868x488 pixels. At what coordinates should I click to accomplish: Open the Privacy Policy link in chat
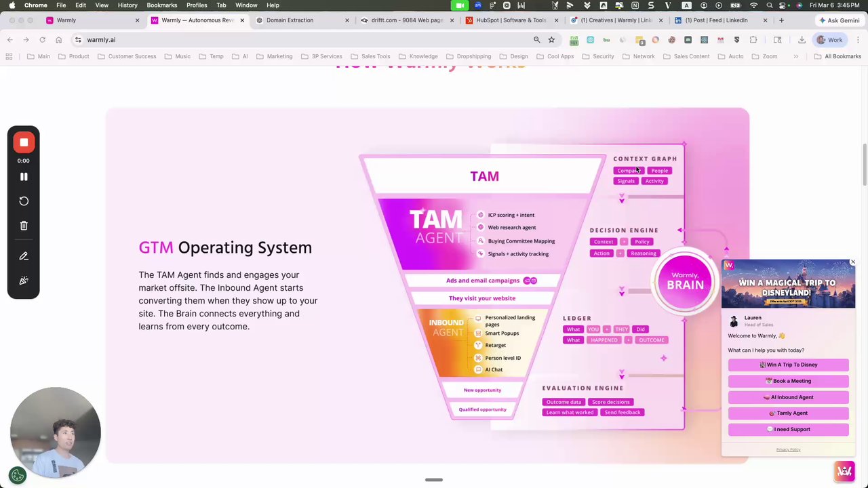[788, 450]
